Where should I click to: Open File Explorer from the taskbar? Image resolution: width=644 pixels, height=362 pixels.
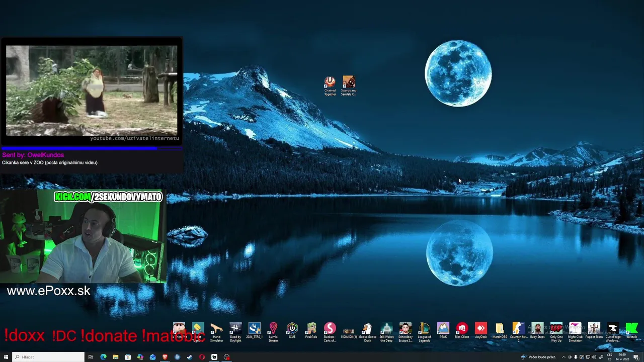point(115,357)
